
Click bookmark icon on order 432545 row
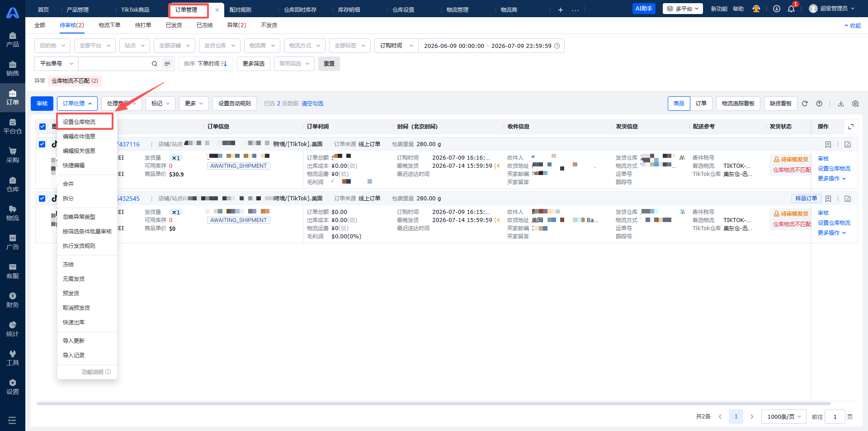pos(828,199)
